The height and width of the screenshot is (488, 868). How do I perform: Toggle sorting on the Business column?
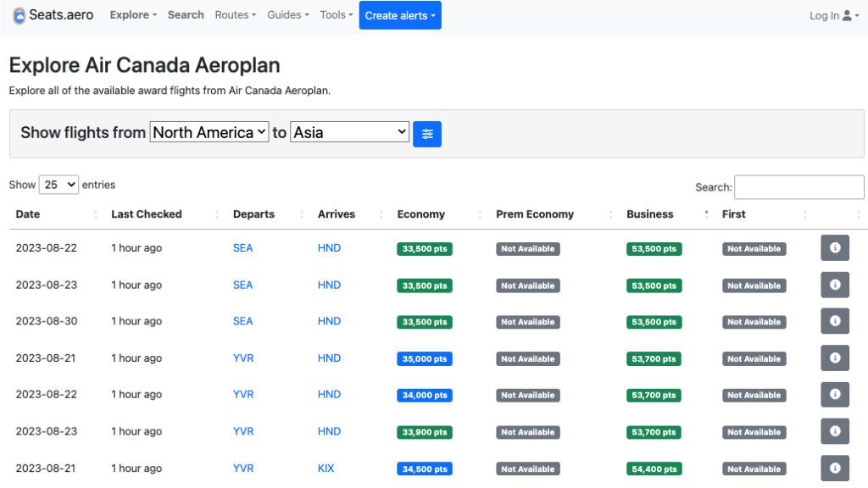click(x=649, y=213)
